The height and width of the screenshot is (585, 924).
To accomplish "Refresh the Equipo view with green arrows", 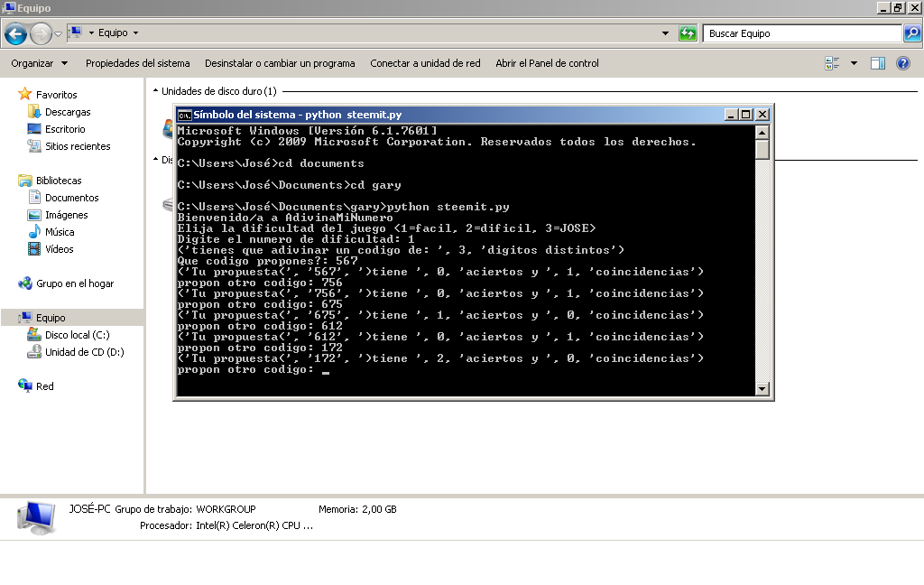I will 688,33.
